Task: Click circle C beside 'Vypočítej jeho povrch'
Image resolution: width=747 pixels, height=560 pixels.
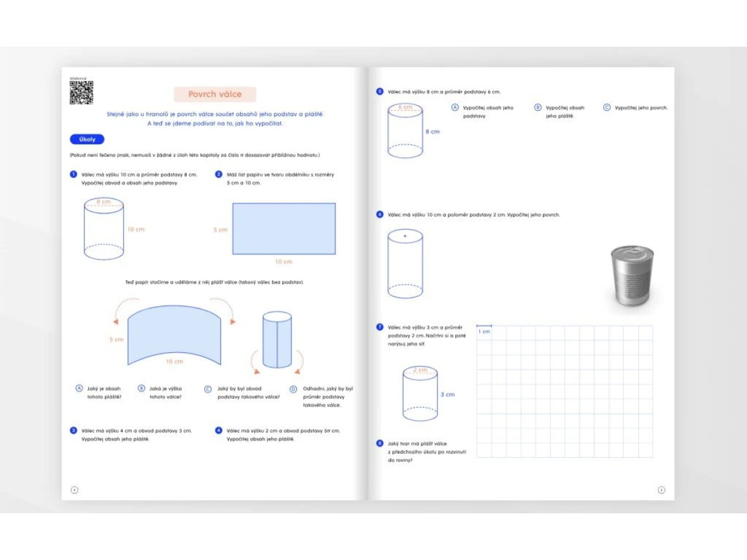Action: (x=606, y=107)
